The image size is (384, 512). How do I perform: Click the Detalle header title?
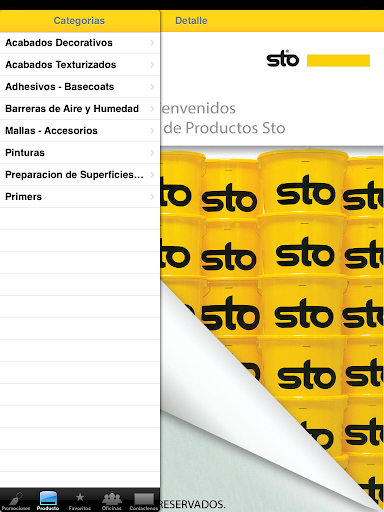[x=191, y=21]
